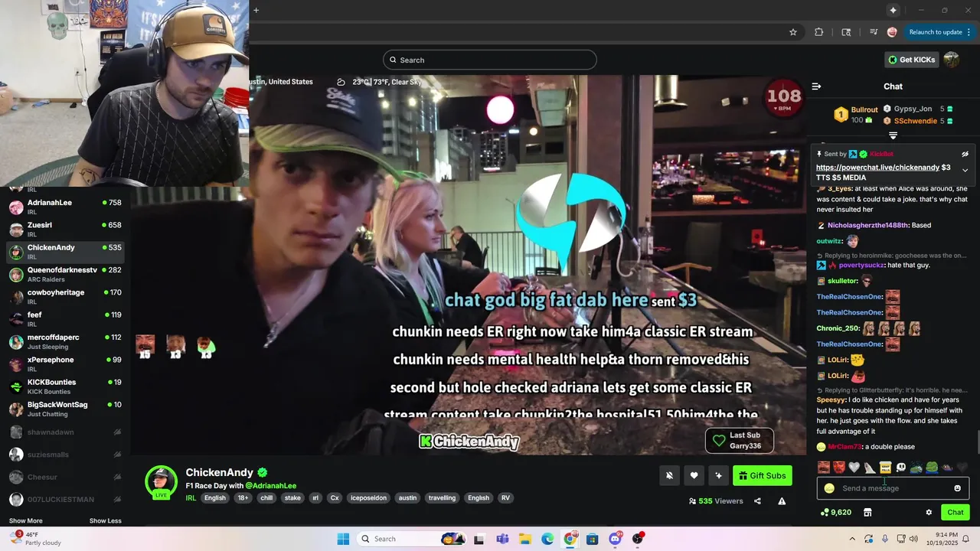Click the IRL category link
This screenshot has width=980, height=551.
[x=191, y=497]
